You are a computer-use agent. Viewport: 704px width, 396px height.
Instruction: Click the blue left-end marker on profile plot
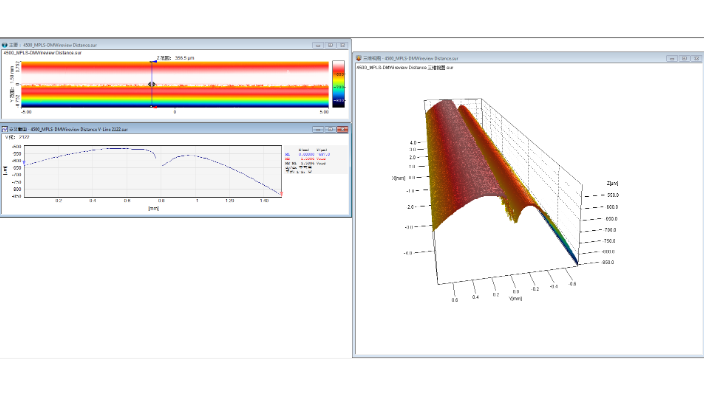24,163
